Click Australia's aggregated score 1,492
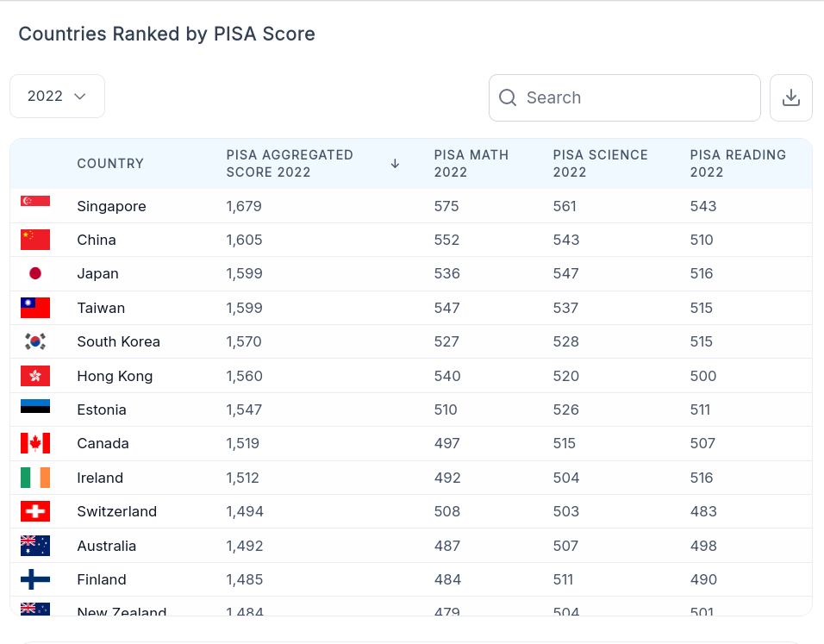Screen dimensions: 824x644 [245, 546]
